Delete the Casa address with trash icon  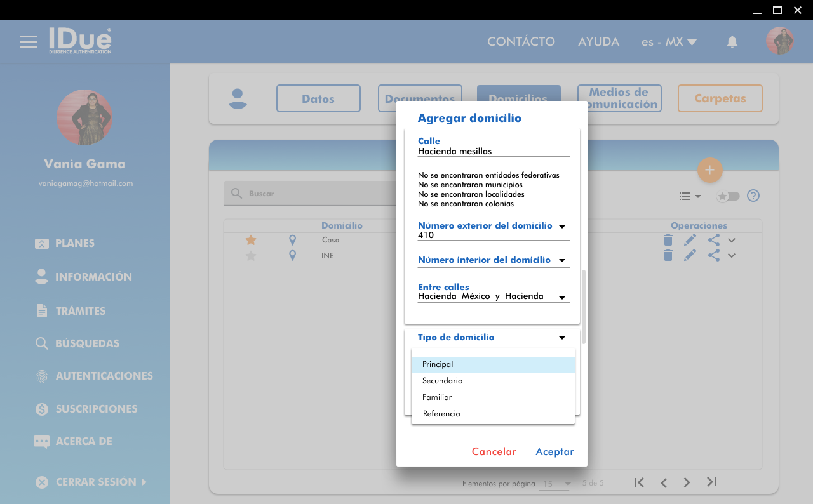[668, 240]
